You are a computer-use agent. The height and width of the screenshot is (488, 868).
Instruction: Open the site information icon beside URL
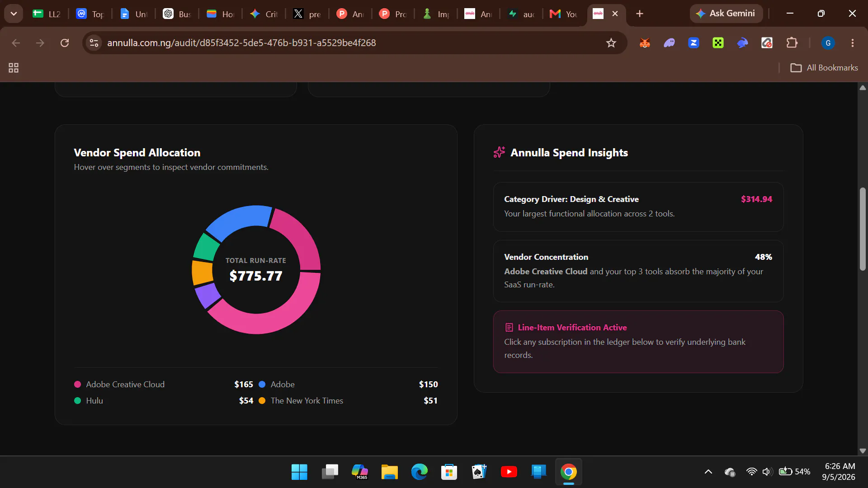click(x=94, y=43)
